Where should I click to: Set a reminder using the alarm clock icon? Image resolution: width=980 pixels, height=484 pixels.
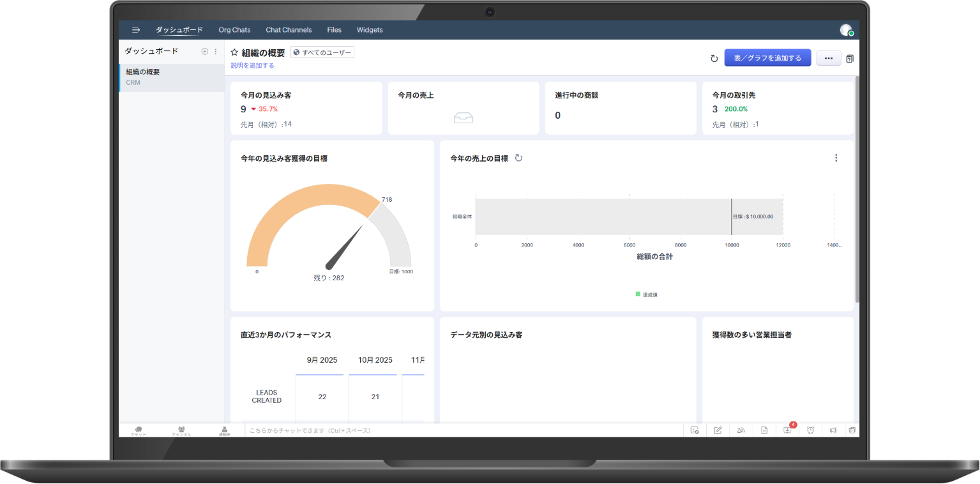coord(810,430)
